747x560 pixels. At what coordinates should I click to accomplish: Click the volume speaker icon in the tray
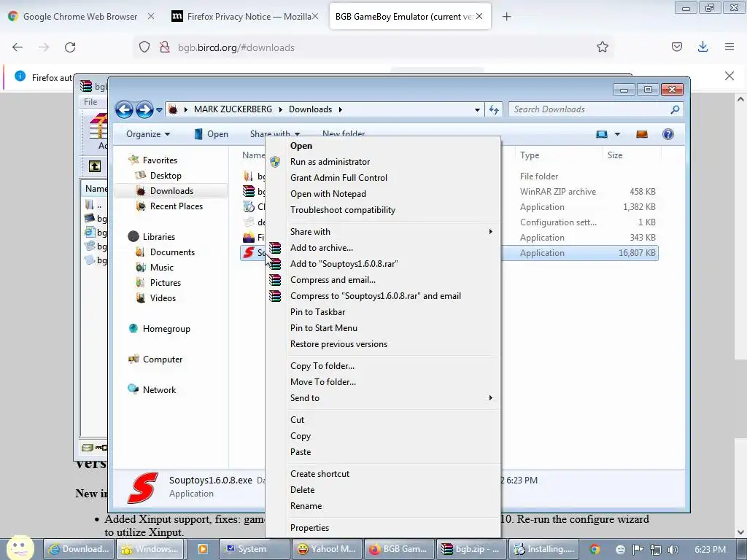[x=673, y=550]
